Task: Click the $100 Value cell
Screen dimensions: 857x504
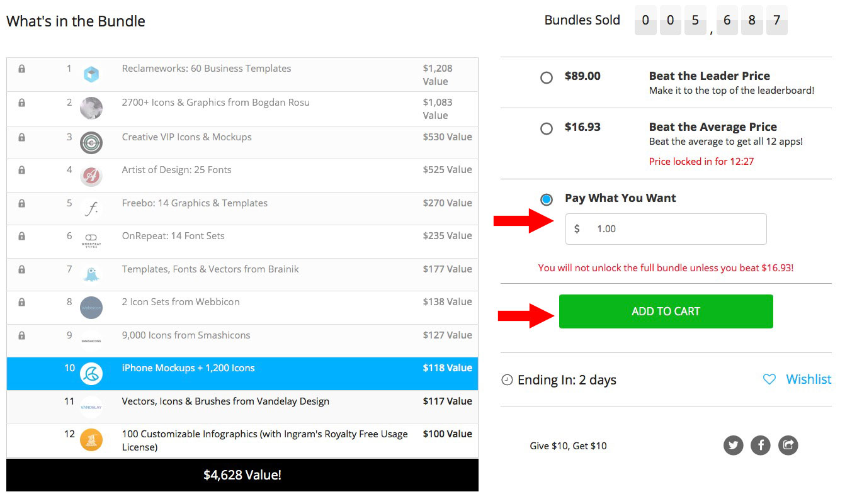Action: pos(448,434)
